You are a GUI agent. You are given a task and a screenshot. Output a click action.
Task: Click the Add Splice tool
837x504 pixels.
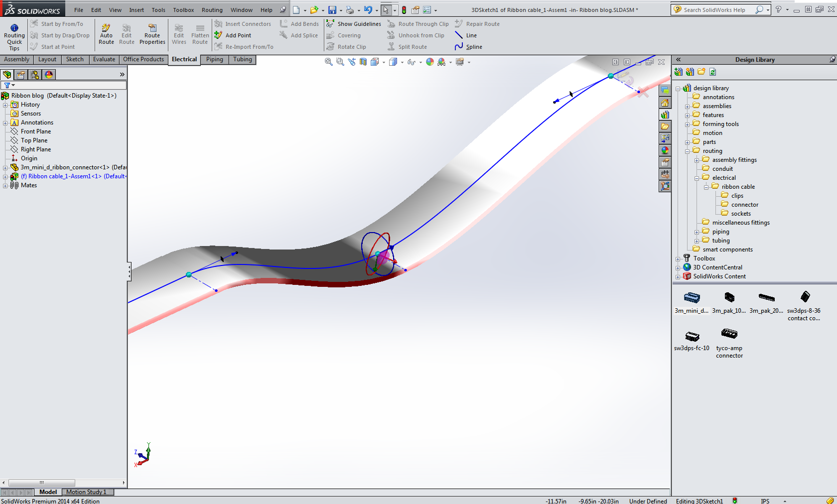click(298, 35)
